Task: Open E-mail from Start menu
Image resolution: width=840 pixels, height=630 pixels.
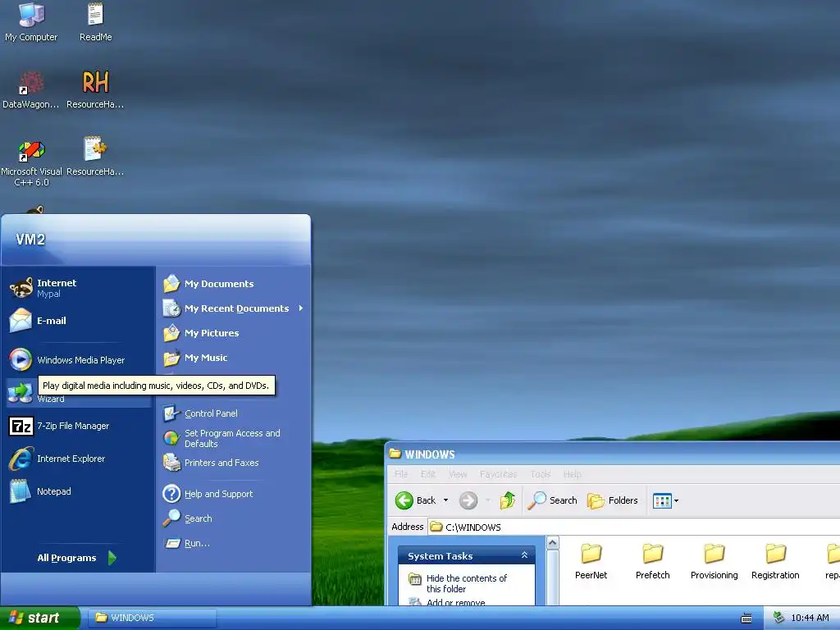Action: (x=78, y=321)
